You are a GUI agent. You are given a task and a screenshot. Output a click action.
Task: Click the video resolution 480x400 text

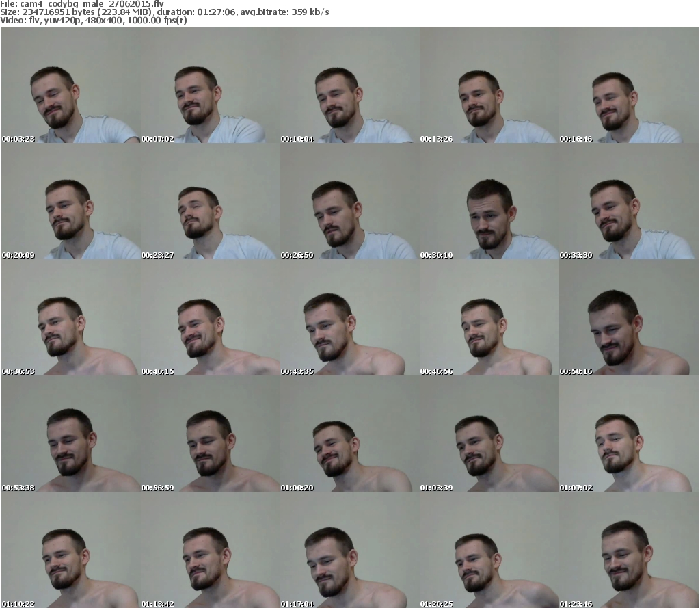tap(104, 20)
